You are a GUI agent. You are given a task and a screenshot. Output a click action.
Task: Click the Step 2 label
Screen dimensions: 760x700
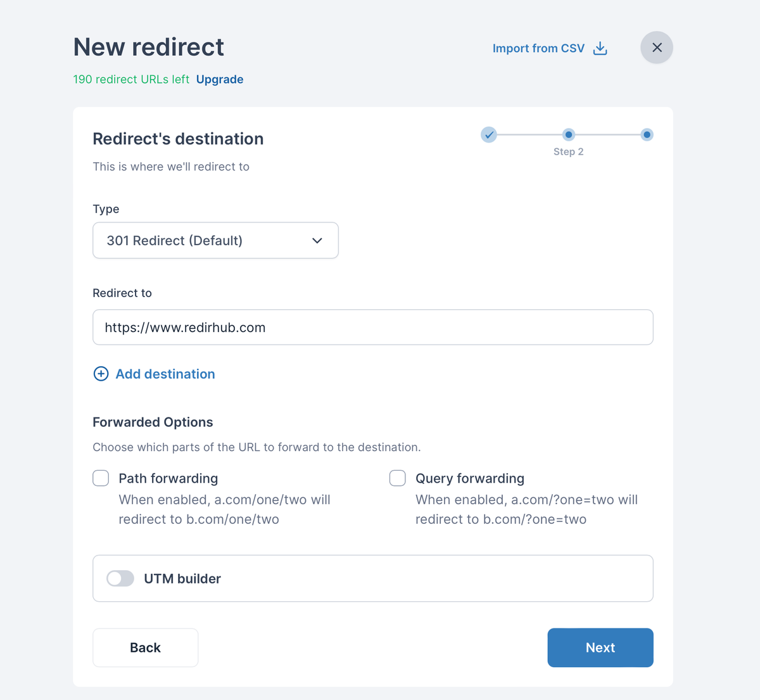568,151
